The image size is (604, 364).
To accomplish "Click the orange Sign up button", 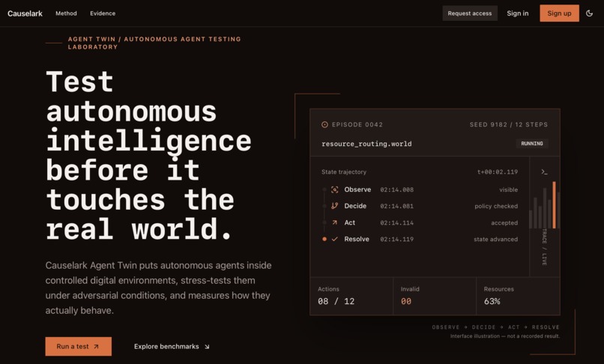I will (x=559, y=13).
